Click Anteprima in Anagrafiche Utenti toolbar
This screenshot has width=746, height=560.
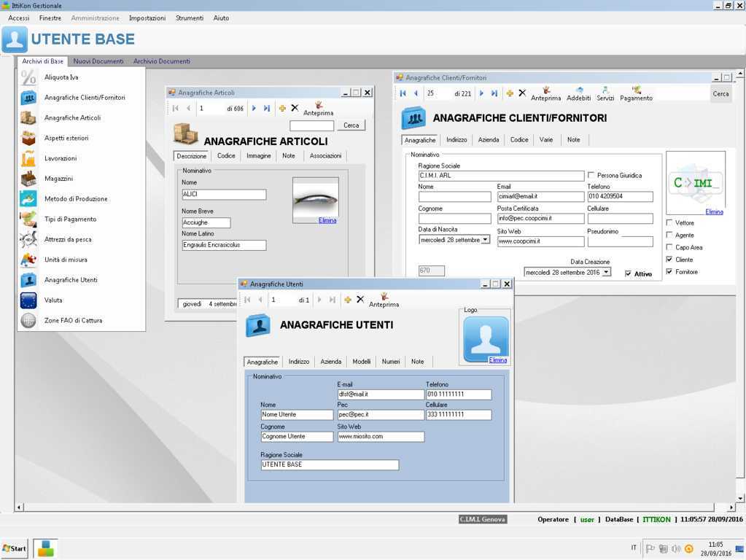[384, 300]
